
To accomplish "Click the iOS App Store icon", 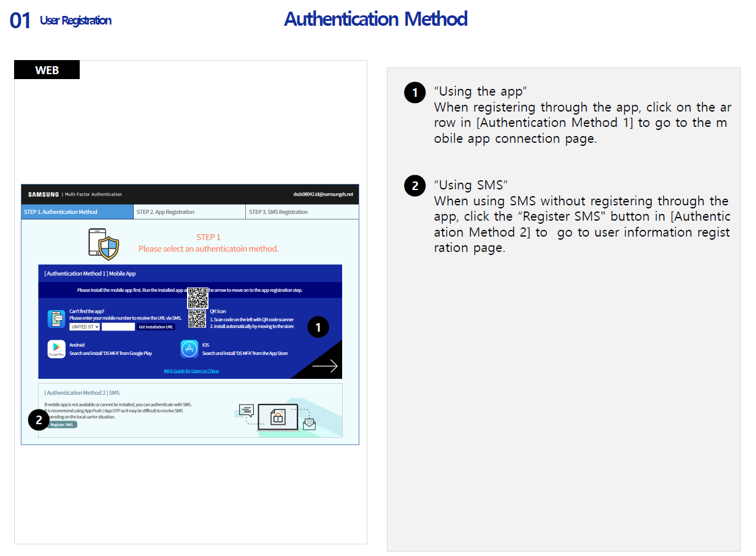I will [189, 349].
